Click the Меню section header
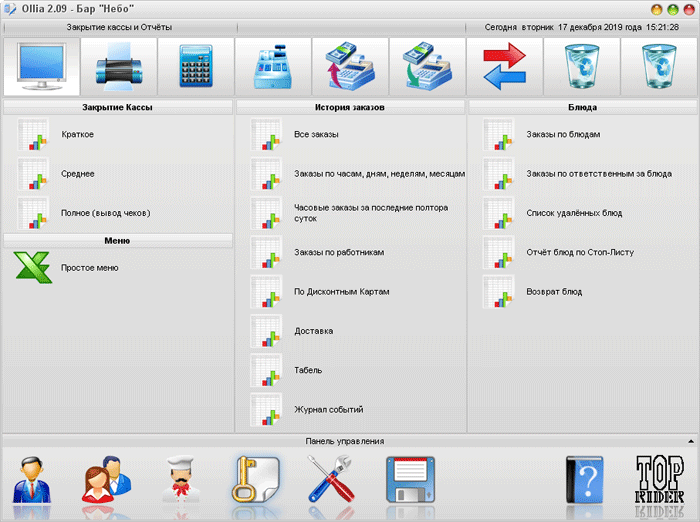The height and width of the screenshot is (522, 700). (x=117, y=241)
